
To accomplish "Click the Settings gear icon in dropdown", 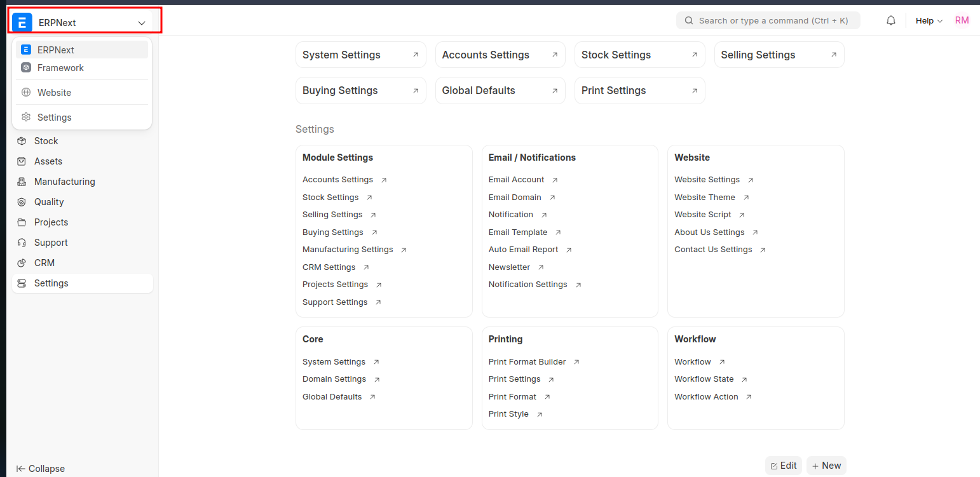I will (26, 118).
